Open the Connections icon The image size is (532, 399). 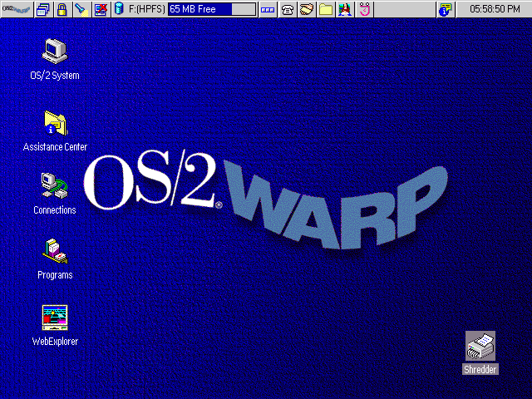click(x=54, y=185)
